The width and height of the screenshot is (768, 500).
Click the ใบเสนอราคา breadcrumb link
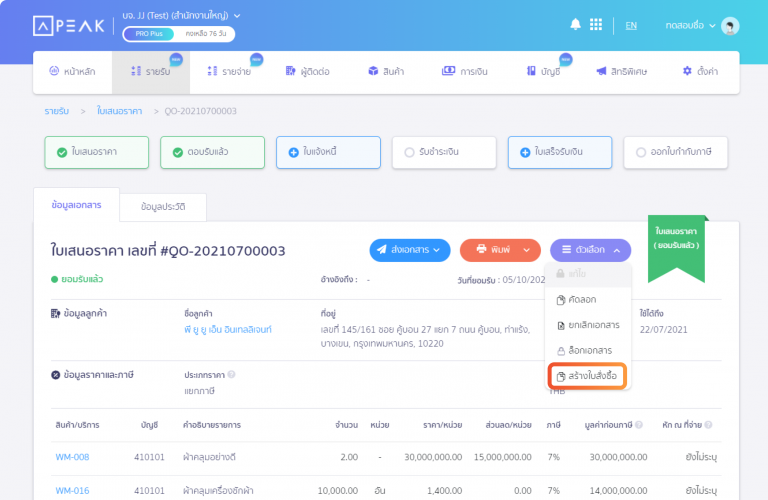(x=121, y=110)
